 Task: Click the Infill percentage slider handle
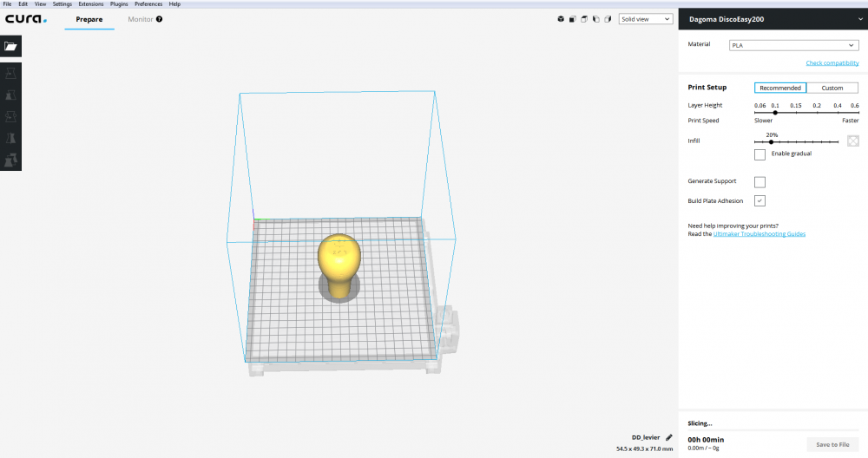coord(771,142)
